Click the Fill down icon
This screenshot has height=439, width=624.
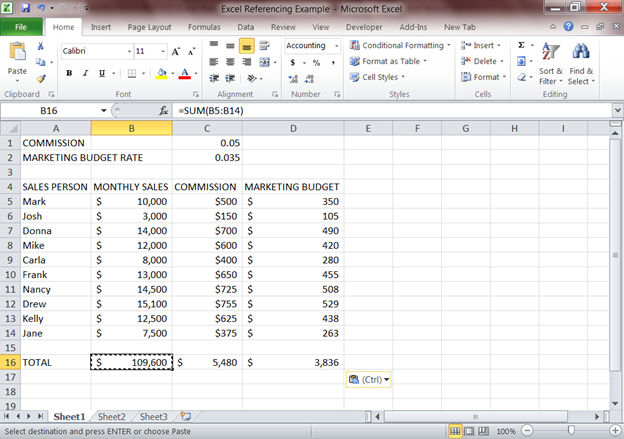(521, 61)
